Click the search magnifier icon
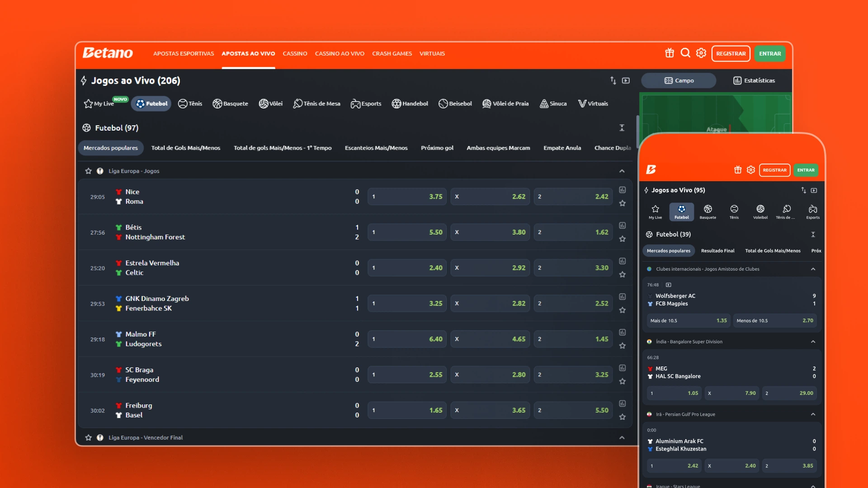 click(685, 53)
